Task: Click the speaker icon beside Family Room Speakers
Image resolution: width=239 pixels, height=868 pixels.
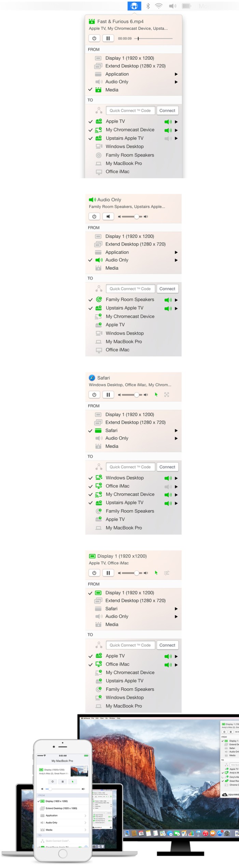Action: [x=168, y=300]
